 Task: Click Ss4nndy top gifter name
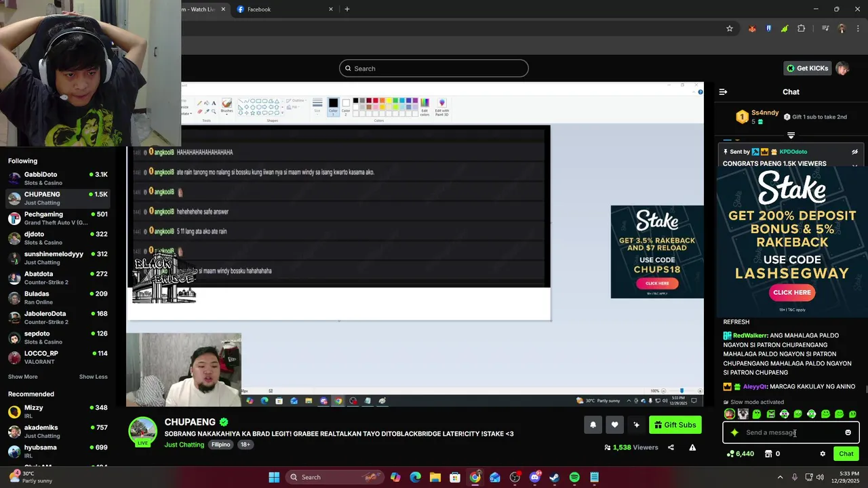click(765, 113)
